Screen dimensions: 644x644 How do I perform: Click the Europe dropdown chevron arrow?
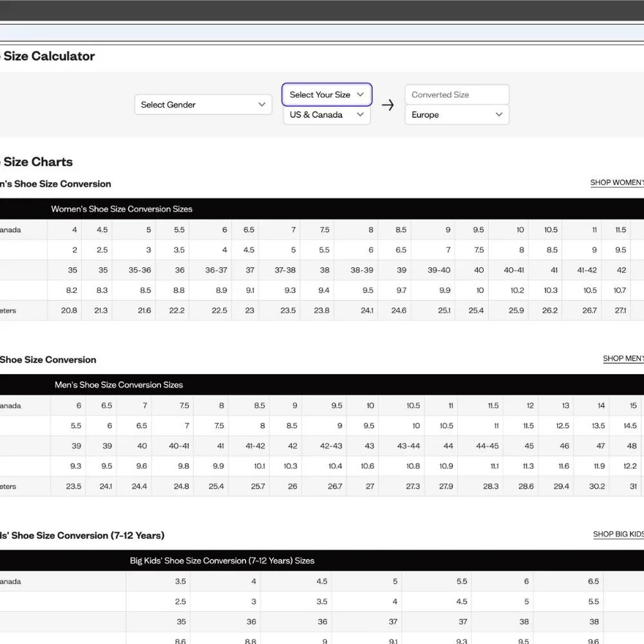[498, 115]
